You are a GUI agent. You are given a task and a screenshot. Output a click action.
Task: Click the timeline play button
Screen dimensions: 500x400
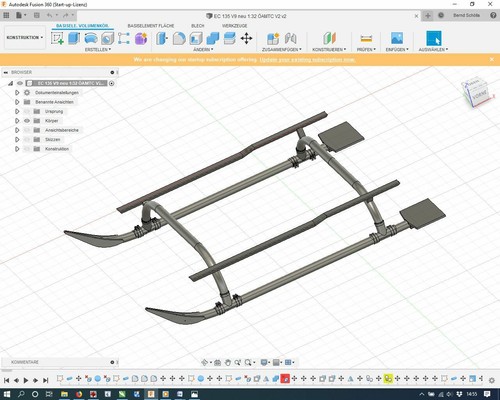point(26,380)
